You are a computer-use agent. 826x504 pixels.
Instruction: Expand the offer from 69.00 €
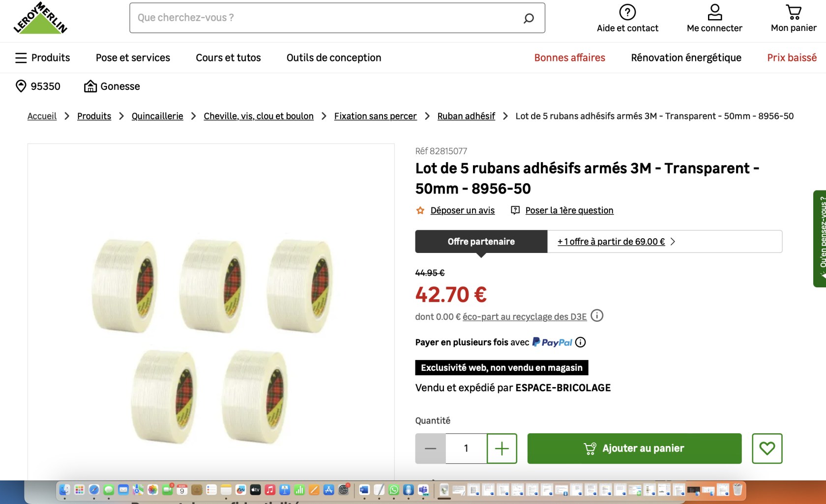tap(617, 242)
